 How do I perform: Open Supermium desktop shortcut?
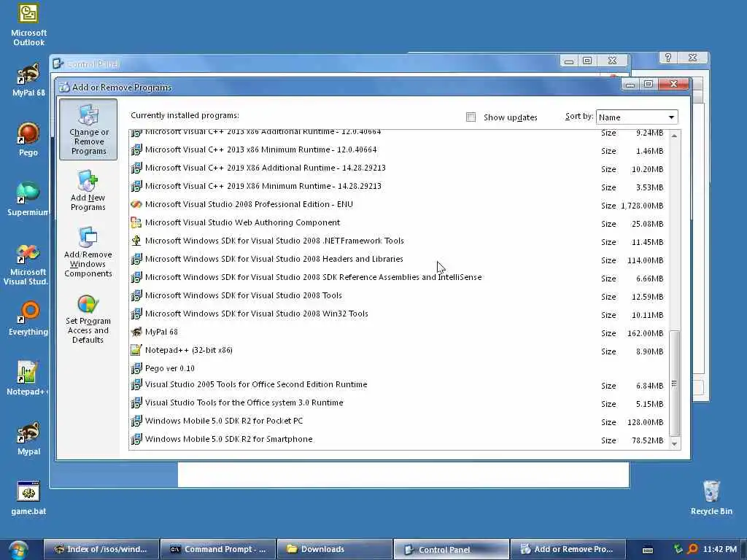pos(28,198)
